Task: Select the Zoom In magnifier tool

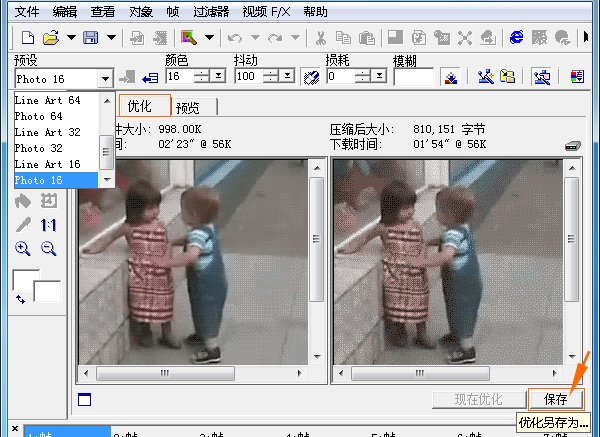Action: click(23, 249)
